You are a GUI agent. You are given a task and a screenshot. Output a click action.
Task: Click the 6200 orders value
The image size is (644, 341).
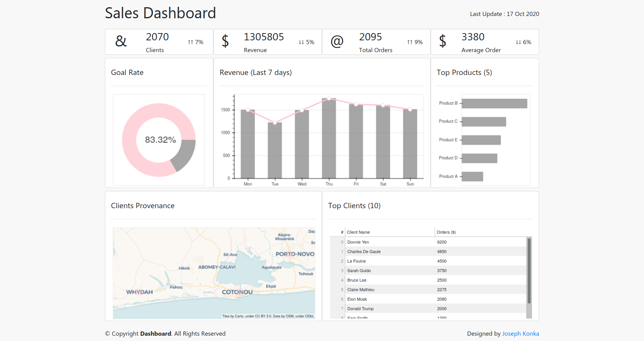click(x=442, y=242)
